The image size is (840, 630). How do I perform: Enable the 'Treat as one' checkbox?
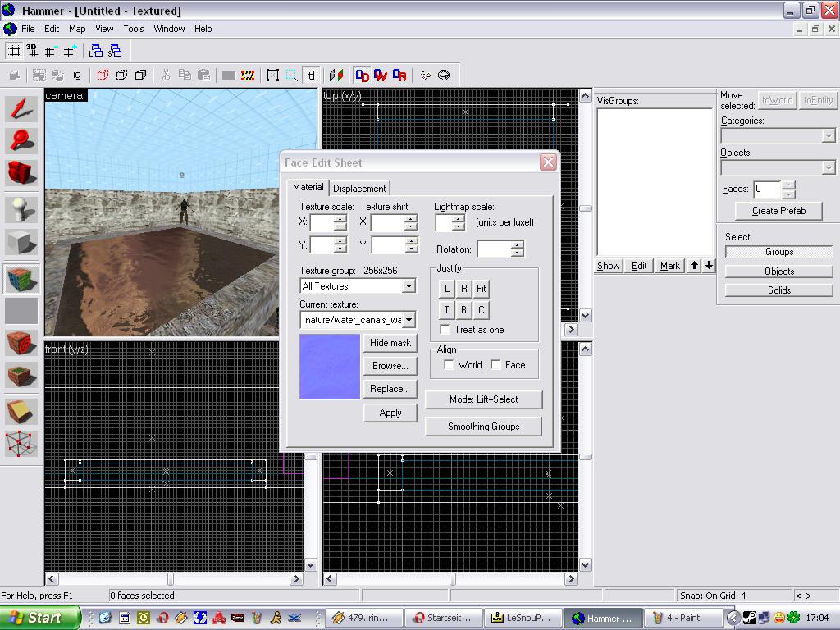[445, 330]
